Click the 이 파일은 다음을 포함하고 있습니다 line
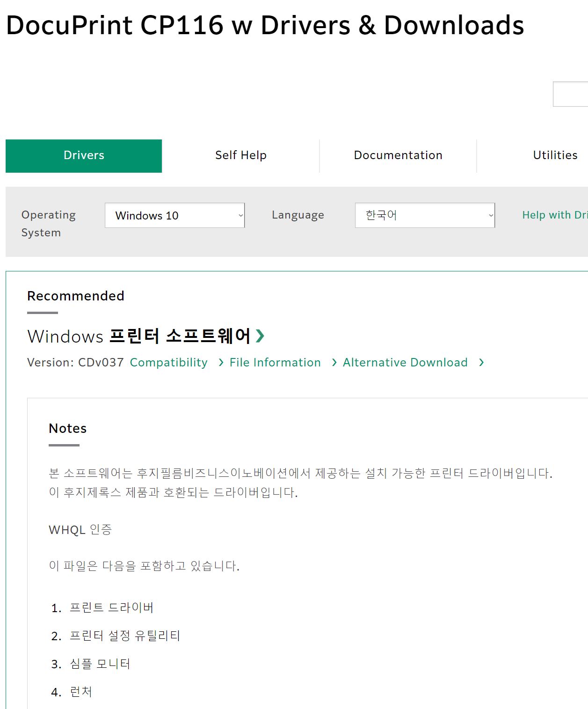Screen dimensions: 588x709 (144, 566)
